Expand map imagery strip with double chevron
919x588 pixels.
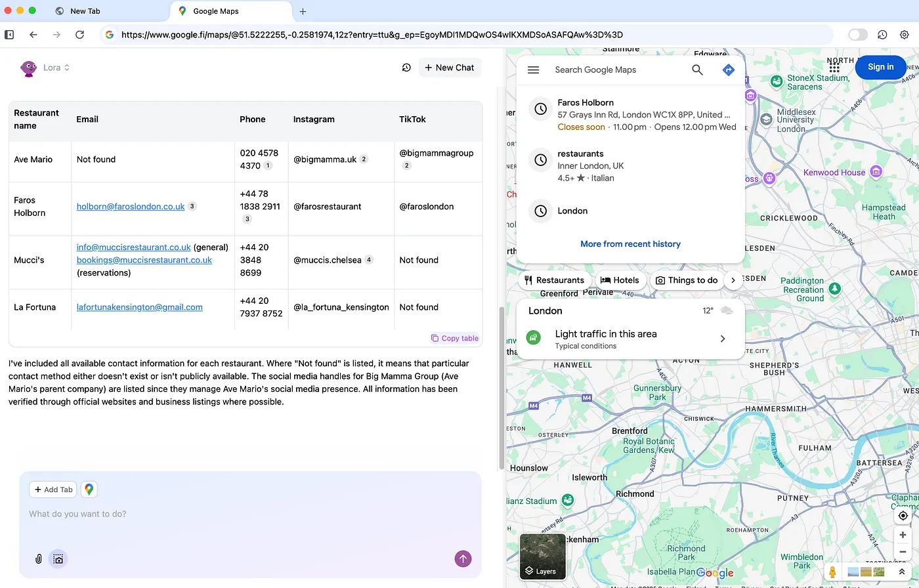[902, 572]
